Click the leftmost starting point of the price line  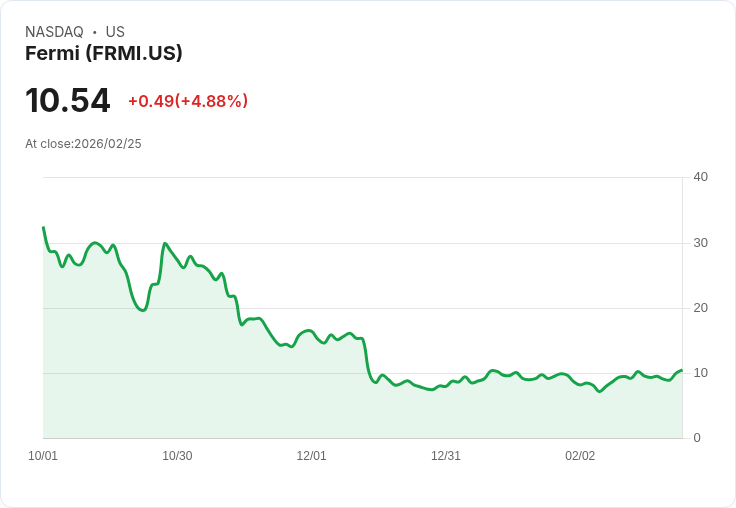click(x=43, y=228)
